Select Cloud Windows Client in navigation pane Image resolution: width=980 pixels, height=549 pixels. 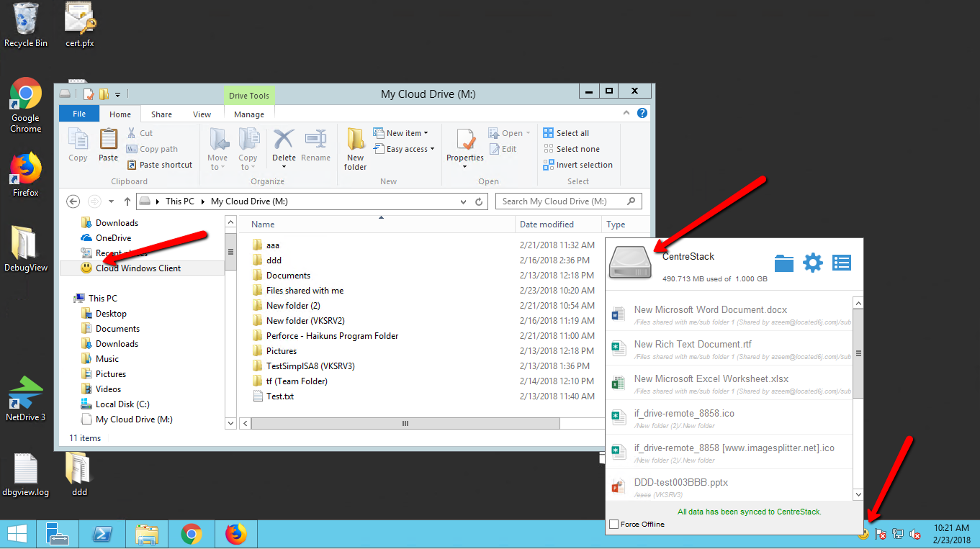pos(138,268)
